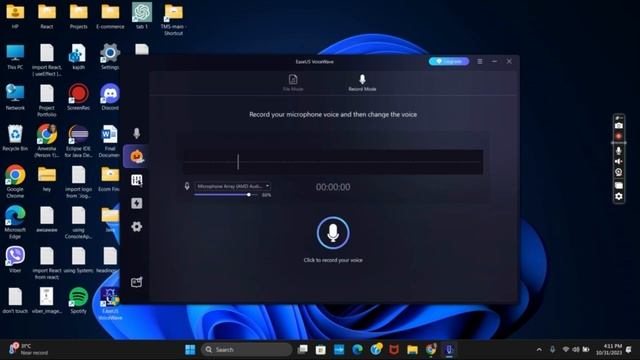Click the small microphone icon beside device dropdown
This screenshot has height=360, width=640.
[x=187, y=186]
